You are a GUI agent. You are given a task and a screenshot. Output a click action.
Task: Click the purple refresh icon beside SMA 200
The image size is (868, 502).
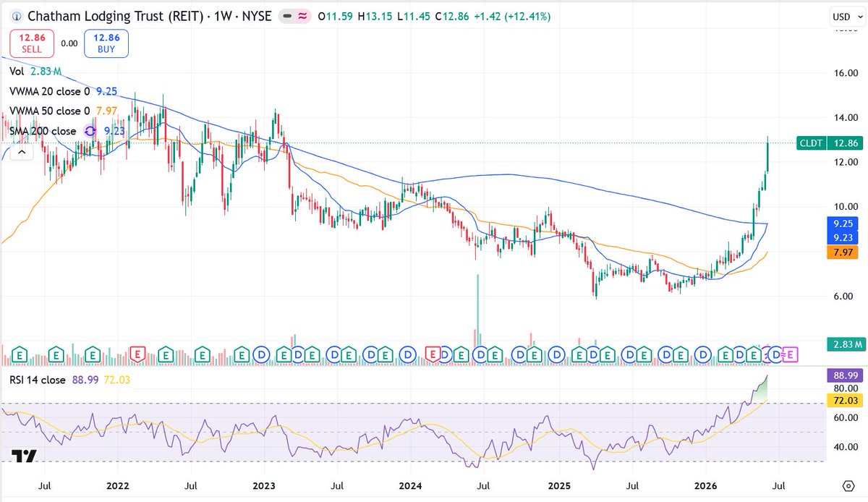click(x=90, y=131)
